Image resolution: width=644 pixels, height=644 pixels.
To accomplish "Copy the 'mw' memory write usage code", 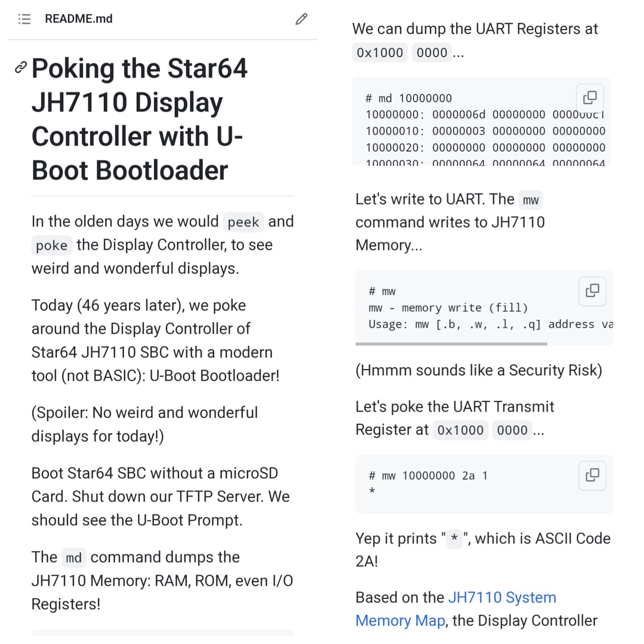I will pyautogui.click(x=592, y=290).
